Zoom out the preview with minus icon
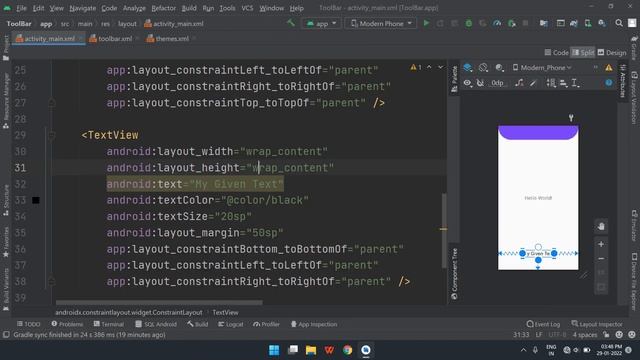Image resolution: width=640 pixels, height=360 pixels. tap(601, 259)
